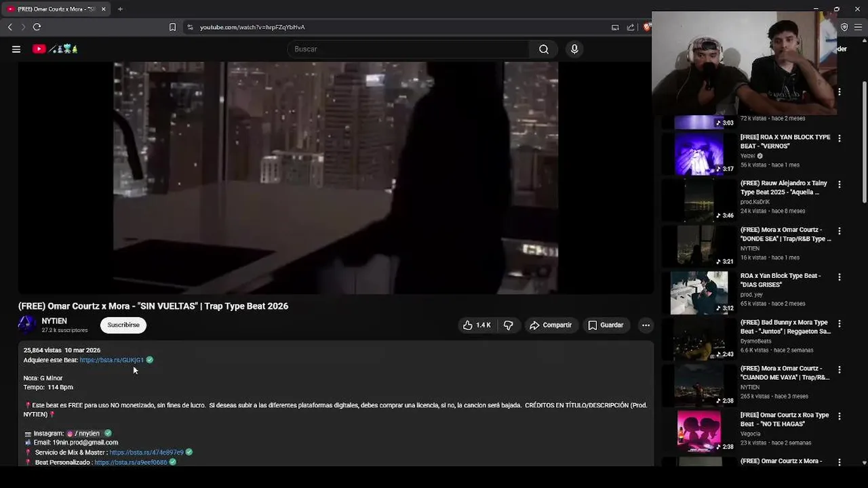Image resolution: width=868 pixels, height=488 pixels.
Task: Save video with the Guardar button
Action: click(x=606, y=325)
